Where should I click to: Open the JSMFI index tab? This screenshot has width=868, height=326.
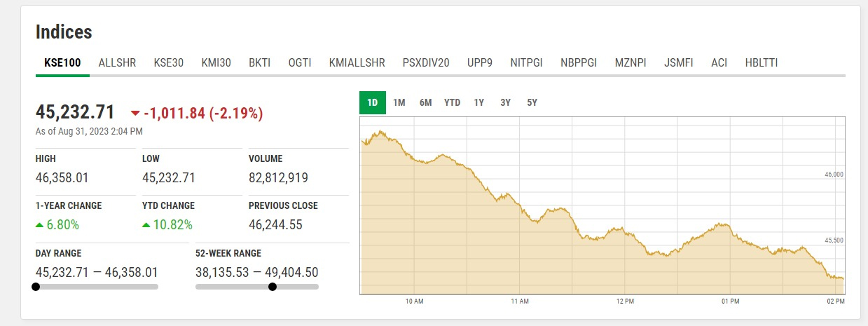click(x=679, y=62)
